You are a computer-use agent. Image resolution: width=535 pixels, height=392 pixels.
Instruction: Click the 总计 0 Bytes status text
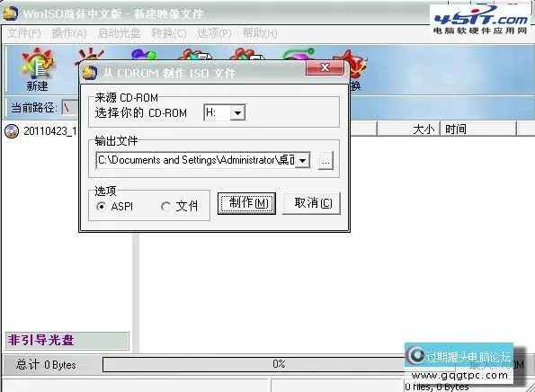click(x=46, y=365)
